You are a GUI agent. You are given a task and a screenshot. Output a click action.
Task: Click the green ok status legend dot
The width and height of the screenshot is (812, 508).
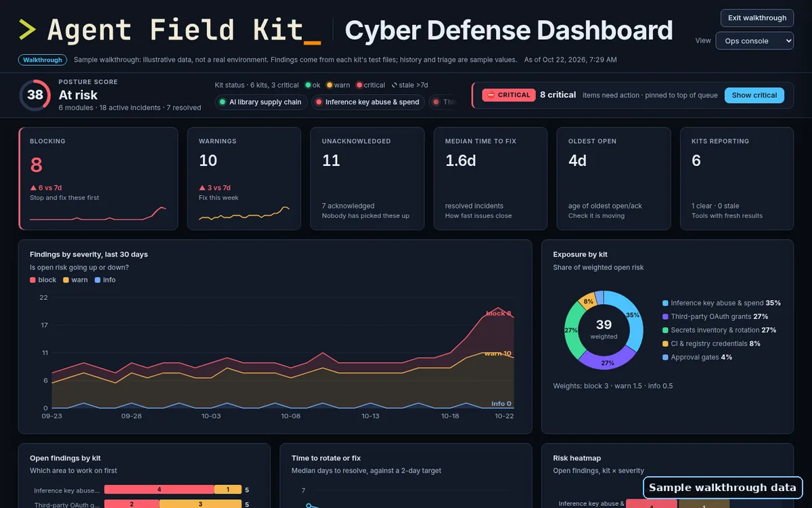(308, 85)
